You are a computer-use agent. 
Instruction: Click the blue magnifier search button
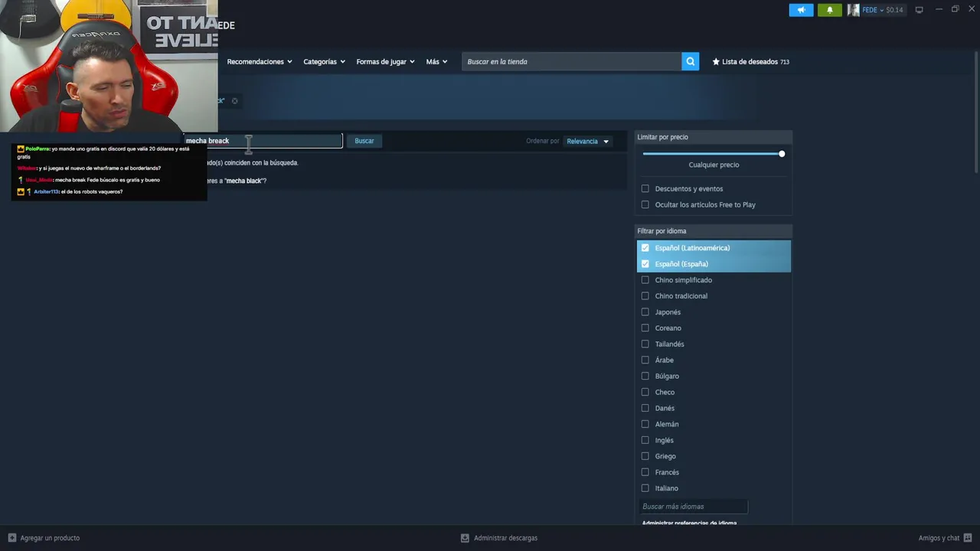pyautogui.click(x=691, y=62)
